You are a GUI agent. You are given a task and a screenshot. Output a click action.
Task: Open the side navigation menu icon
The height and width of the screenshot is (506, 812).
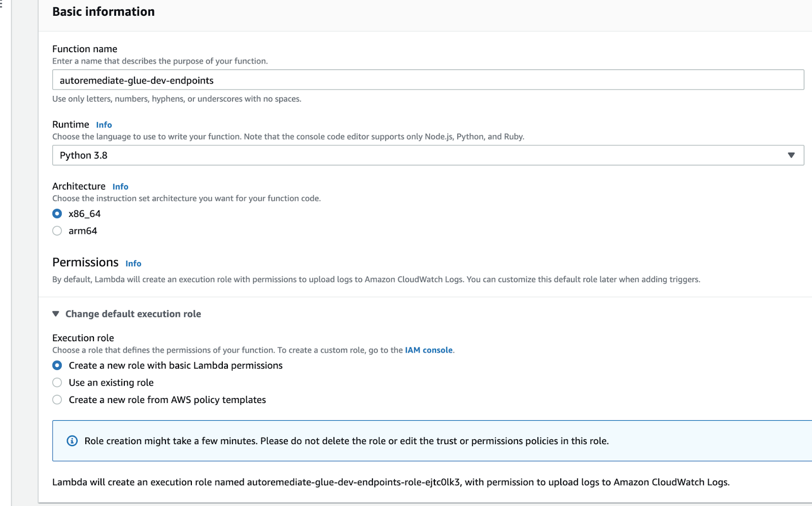point(2,5)
